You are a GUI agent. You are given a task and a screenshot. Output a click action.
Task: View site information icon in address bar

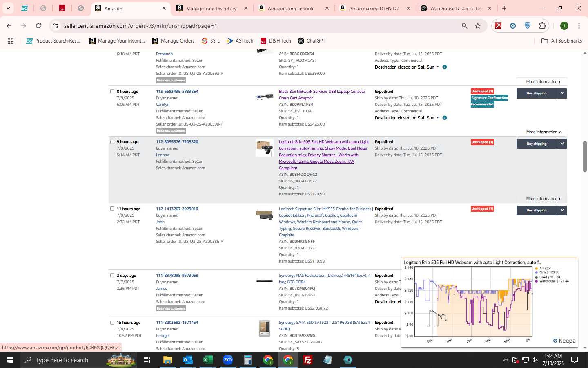click(x=56, y=26)
